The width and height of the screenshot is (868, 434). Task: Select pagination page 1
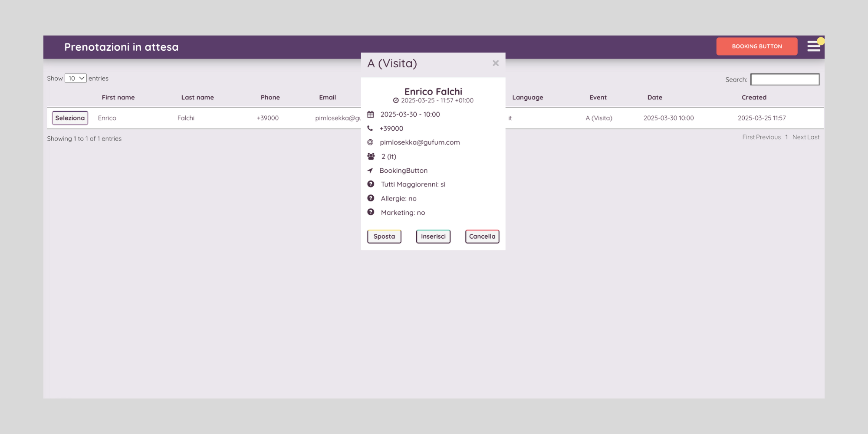(786, 137)
